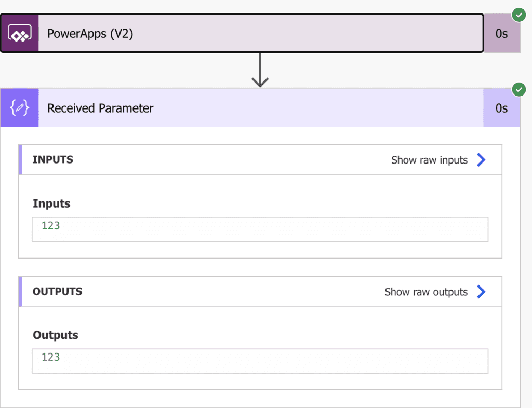Screen dimensions: 532x408
Task: Click the green success checkmark on PowerApps trigger
Action: pos(518,15)
